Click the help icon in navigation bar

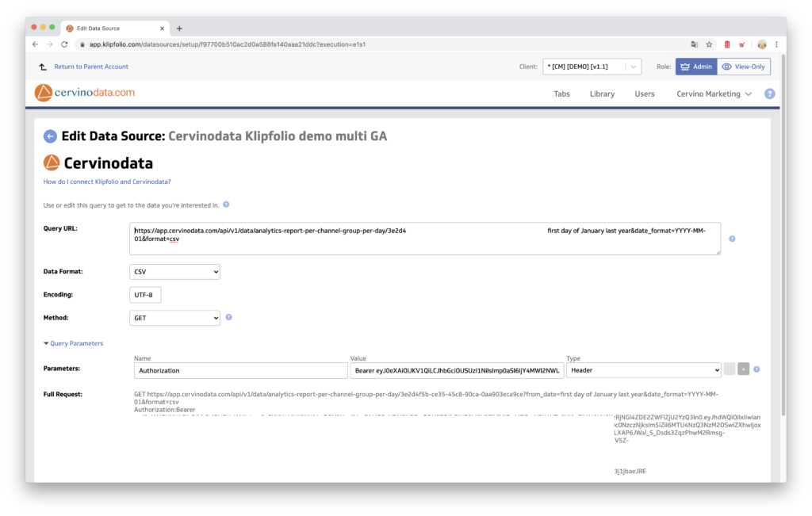[769, 94]
